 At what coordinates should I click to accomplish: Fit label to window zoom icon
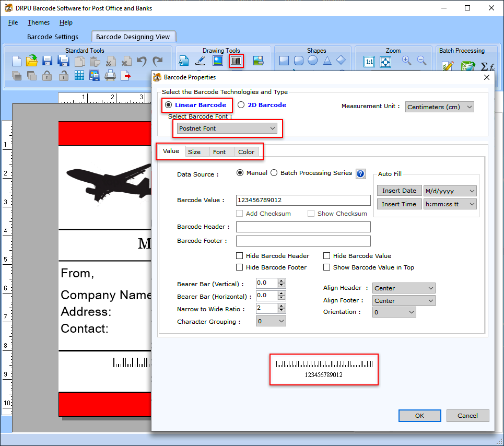385,62
